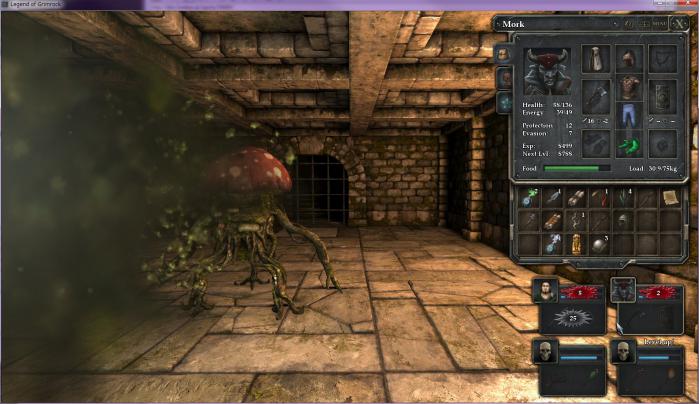Pick up the item stack marked 4
699x404 pixels.
click(623, 198)
